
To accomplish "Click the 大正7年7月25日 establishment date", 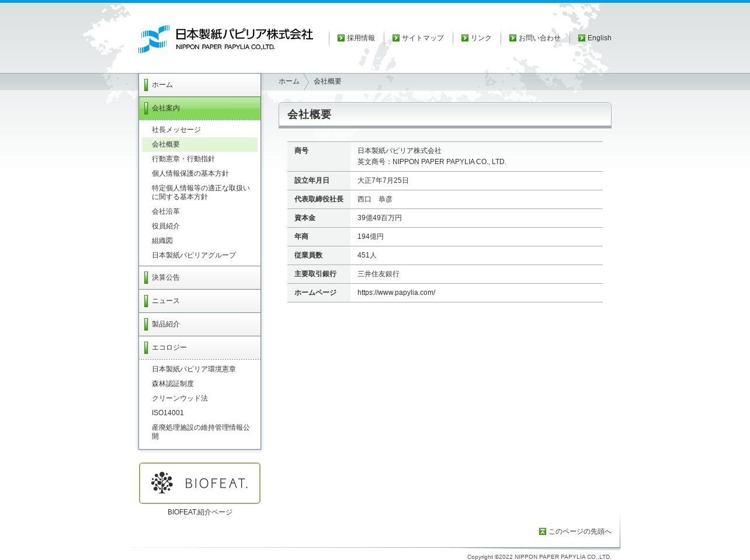I will pyautogui.click(x=383, y=180).
